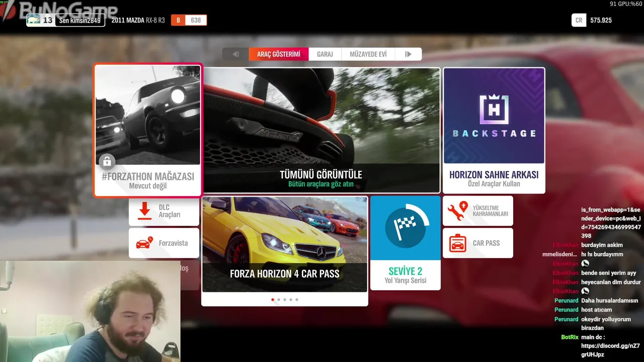The image size is (644, 362).
Task: Click the discord.gg link in chat
Action: click(610, 350)
